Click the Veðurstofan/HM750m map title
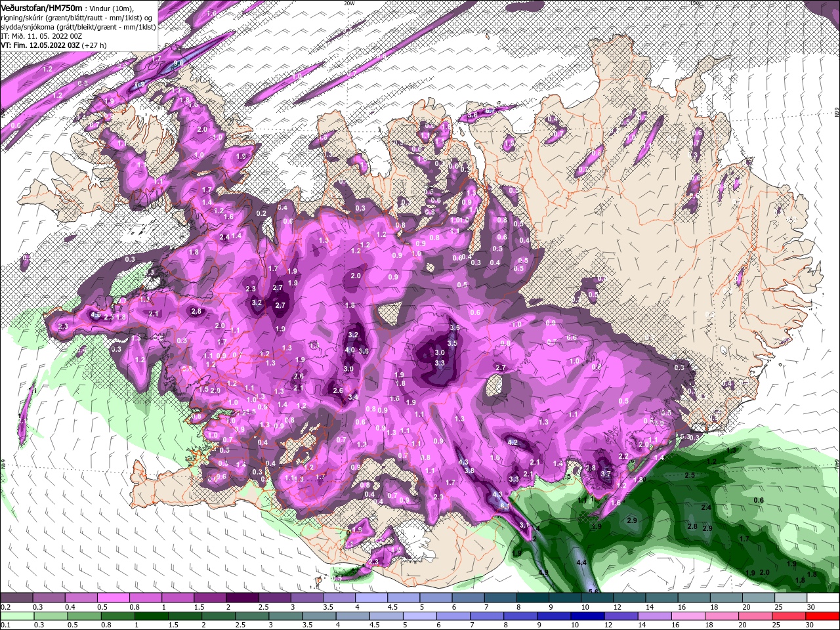This screenshot has width=840, height=630. coord(41,8)
